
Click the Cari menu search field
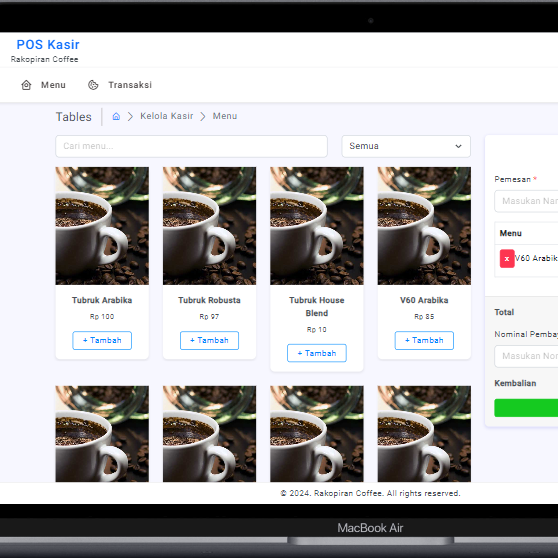click(x=191, y=146)
